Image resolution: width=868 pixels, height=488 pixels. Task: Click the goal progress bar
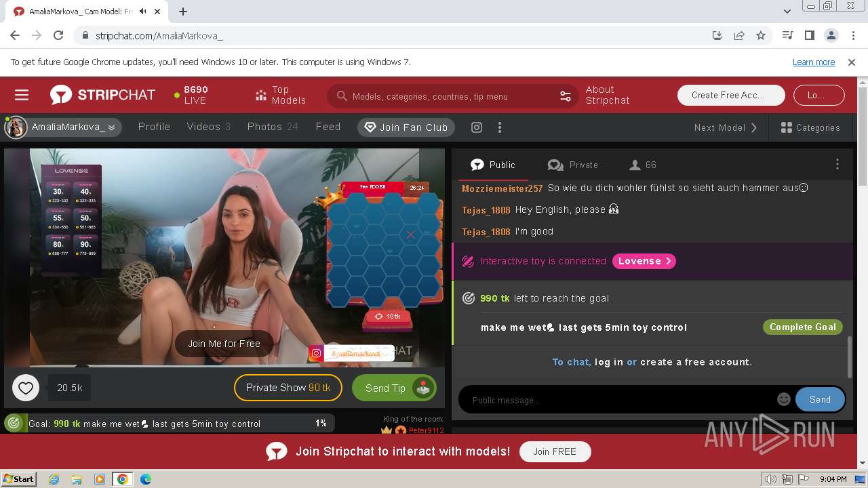click(169, 424)
